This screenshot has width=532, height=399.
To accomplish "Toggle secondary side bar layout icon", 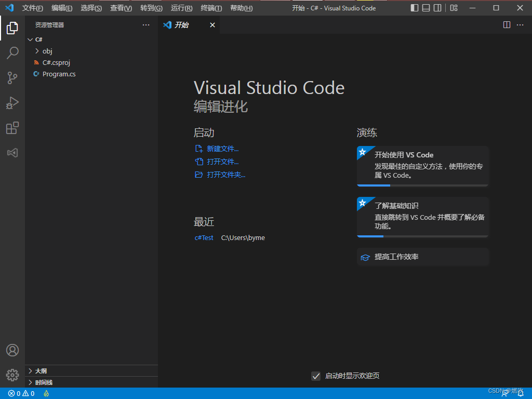I will coord(437,8).
